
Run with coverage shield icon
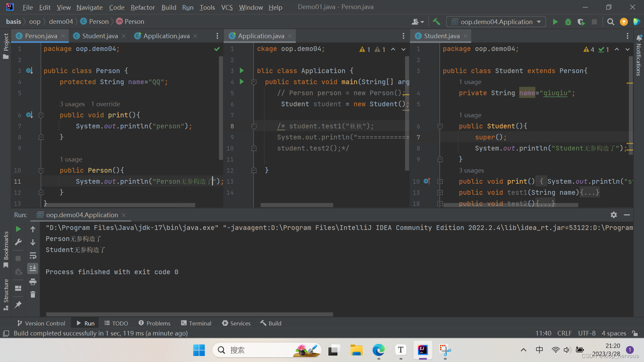click(x=581, y=22)
